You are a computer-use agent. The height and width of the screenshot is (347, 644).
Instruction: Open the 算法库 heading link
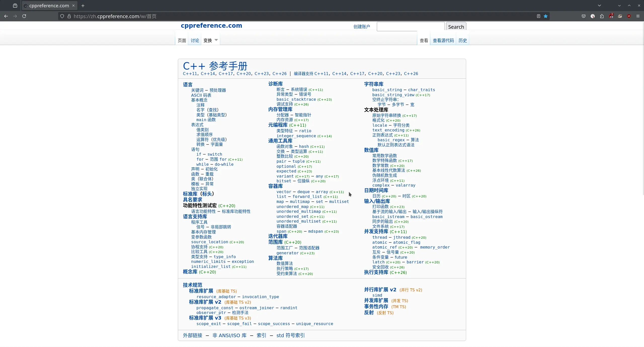[275, 258]
